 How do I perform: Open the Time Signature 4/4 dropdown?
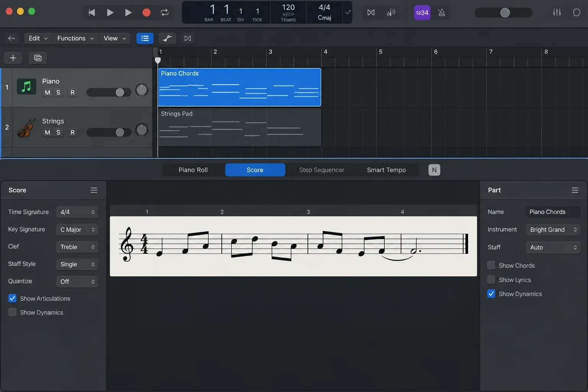77,212
